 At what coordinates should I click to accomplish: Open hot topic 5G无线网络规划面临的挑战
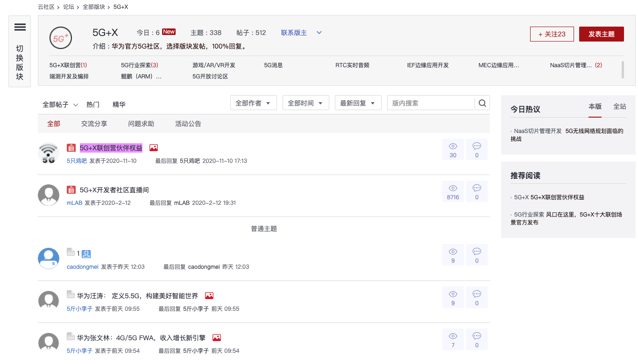pyautogui.click(x=567, y=135)
